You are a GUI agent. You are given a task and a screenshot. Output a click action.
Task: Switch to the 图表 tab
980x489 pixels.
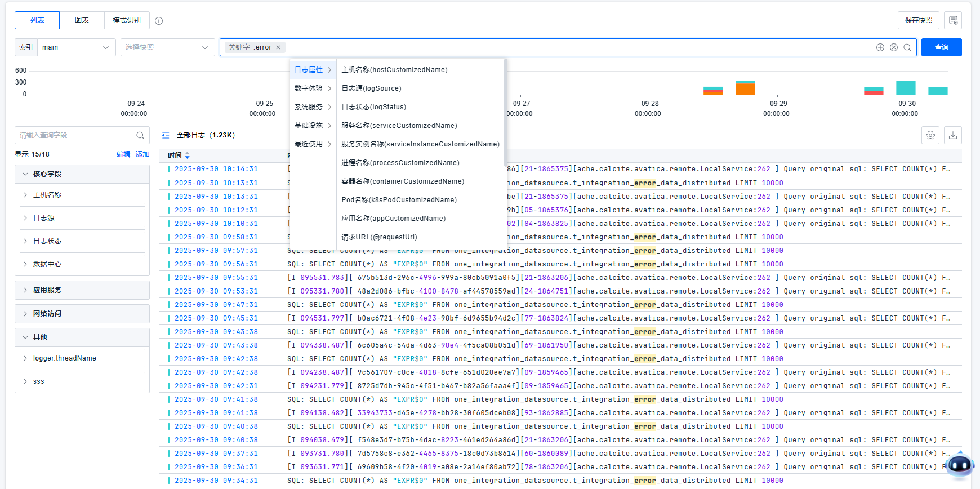click(82, 20)
